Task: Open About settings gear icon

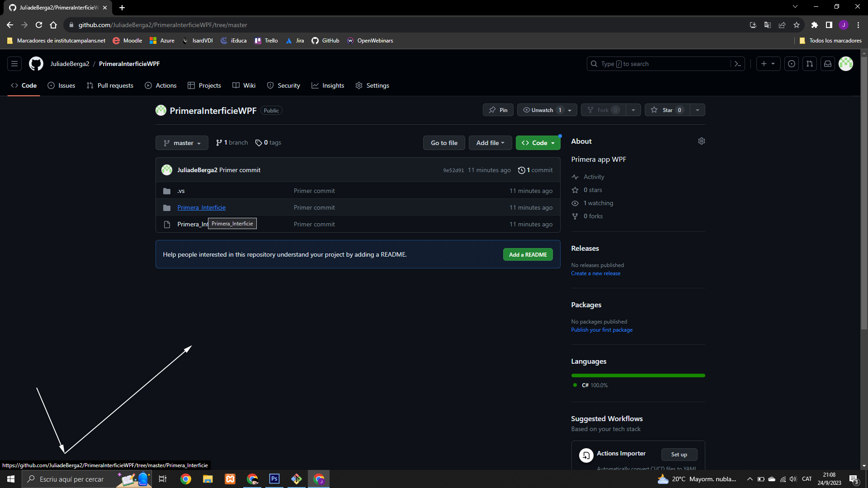Action: pos(701,141)
